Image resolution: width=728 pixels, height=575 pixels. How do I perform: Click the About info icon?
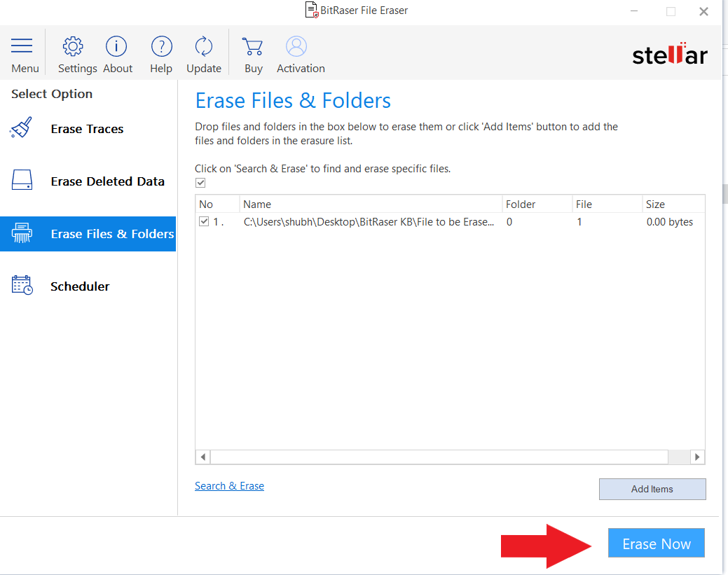pos(116,46)
